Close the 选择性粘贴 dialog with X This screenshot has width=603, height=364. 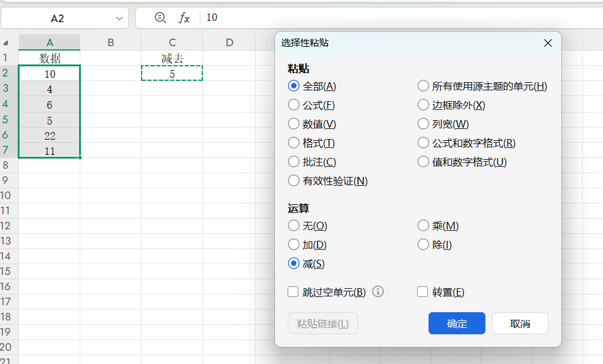[547, 43]
